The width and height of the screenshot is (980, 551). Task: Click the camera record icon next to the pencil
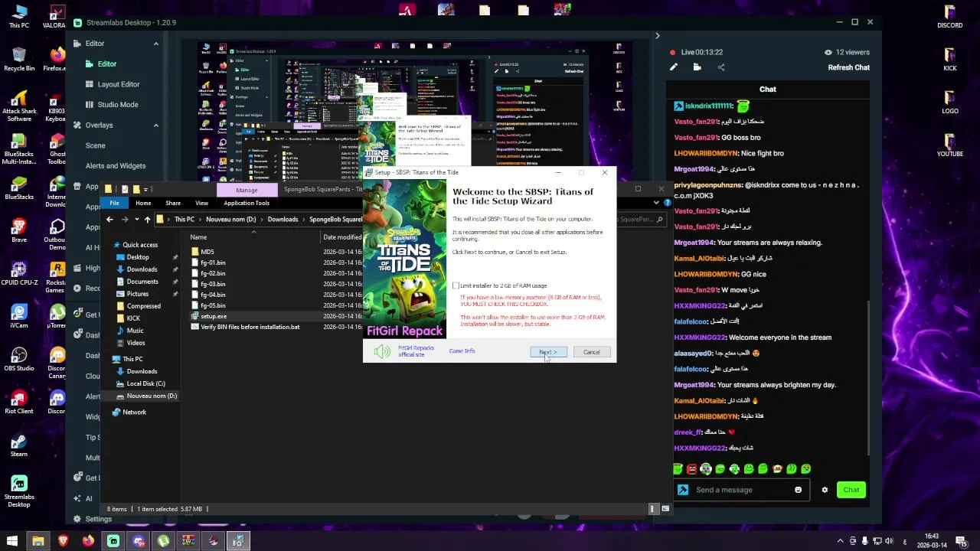[x=697, y=67]
